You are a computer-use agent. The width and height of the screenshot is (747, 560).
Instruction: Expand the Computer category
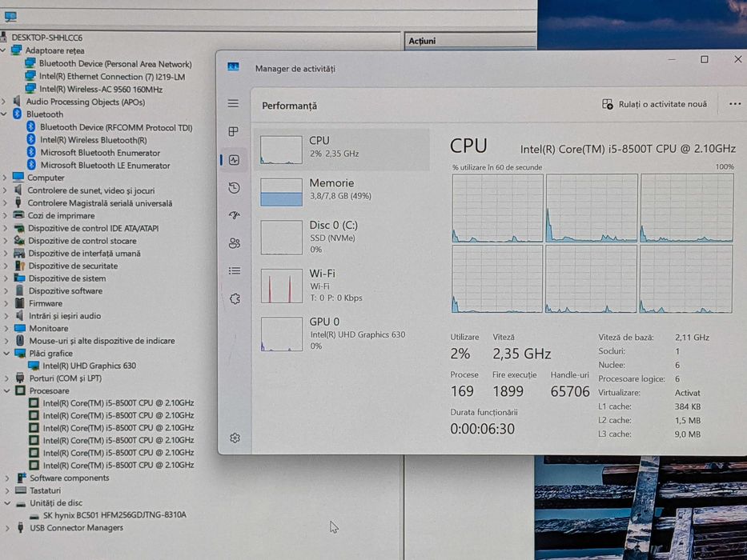click(x=5, y=178)
